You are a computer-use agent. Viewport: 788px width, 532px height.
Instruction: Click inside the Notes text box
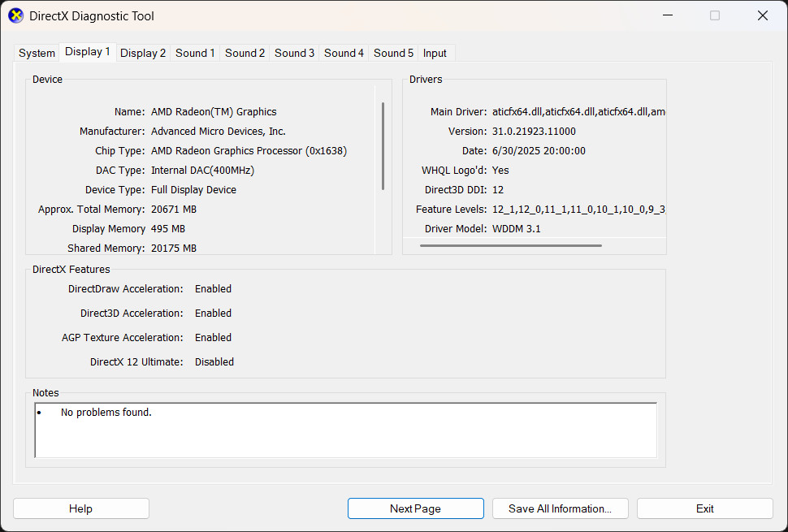346,430
